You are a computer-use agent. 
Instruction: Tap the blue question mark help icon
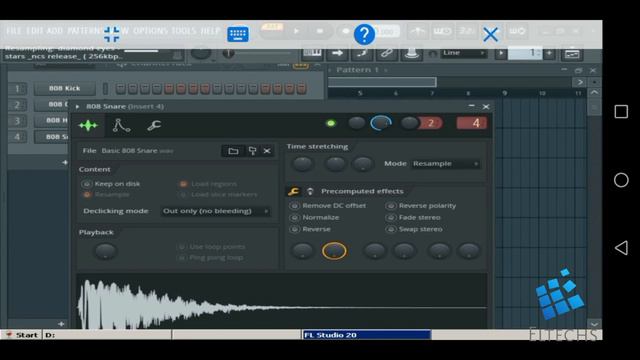[x=364, y=34]
